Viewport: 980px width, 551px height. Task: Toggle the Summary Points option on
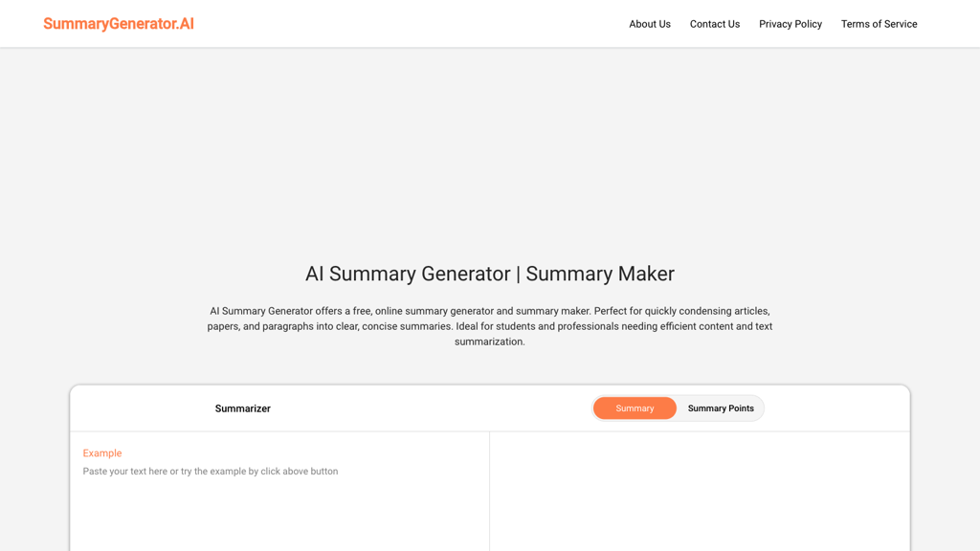pos(721,408)
